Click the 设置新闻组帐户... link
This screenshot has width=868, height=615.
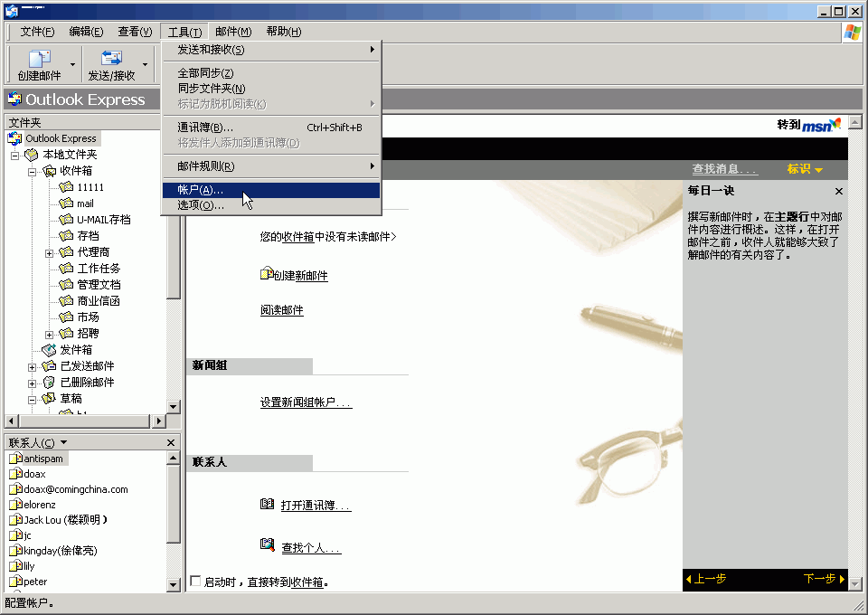(306, 402)
